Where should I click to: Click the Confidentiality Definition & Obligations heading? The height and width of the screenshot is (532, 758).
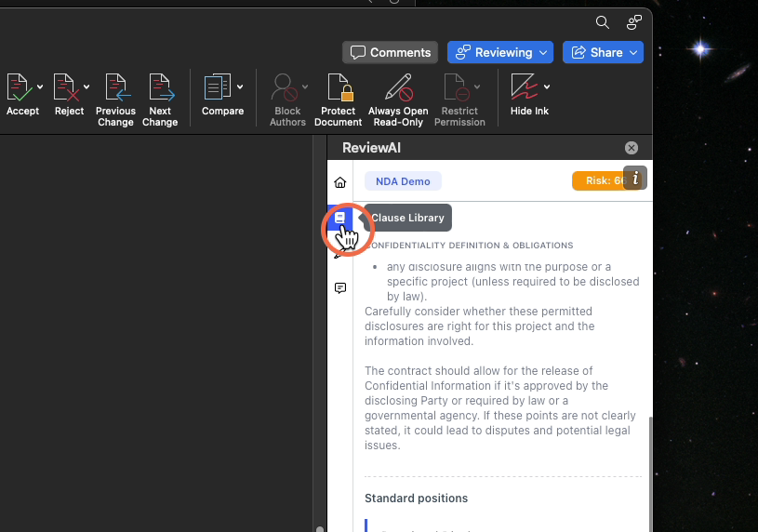(469, 246)
